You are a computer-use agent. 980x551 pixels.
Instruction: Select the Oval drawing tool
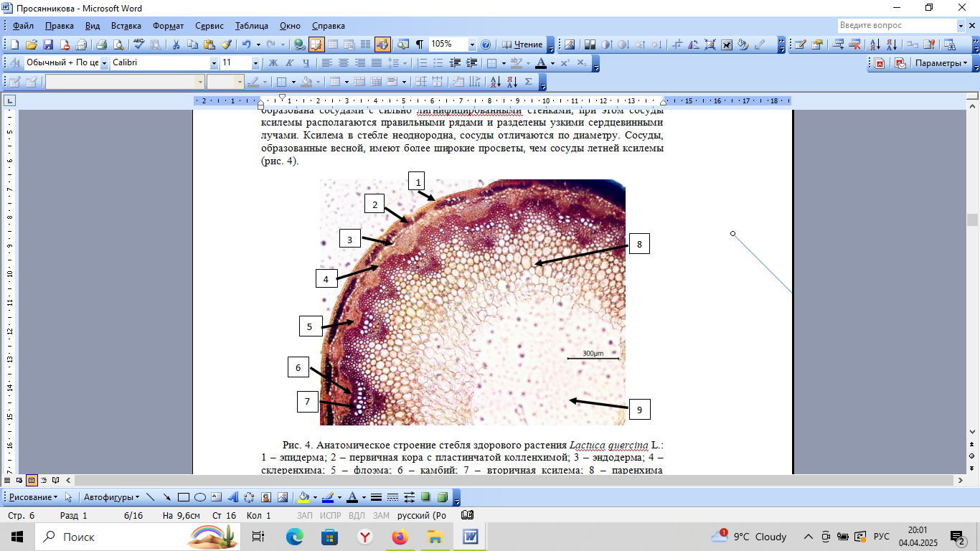point(200,497)
